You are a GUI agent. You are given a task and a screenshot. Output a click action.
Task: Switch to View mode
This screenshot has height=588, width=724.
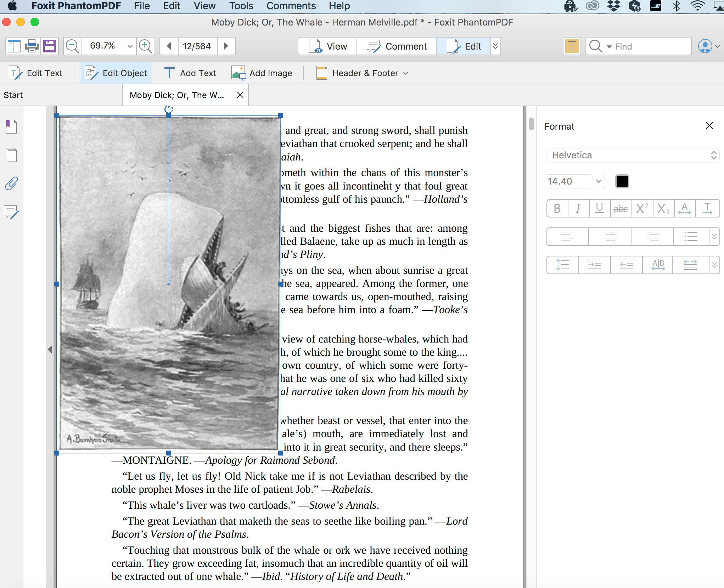(x=327, y=46)
